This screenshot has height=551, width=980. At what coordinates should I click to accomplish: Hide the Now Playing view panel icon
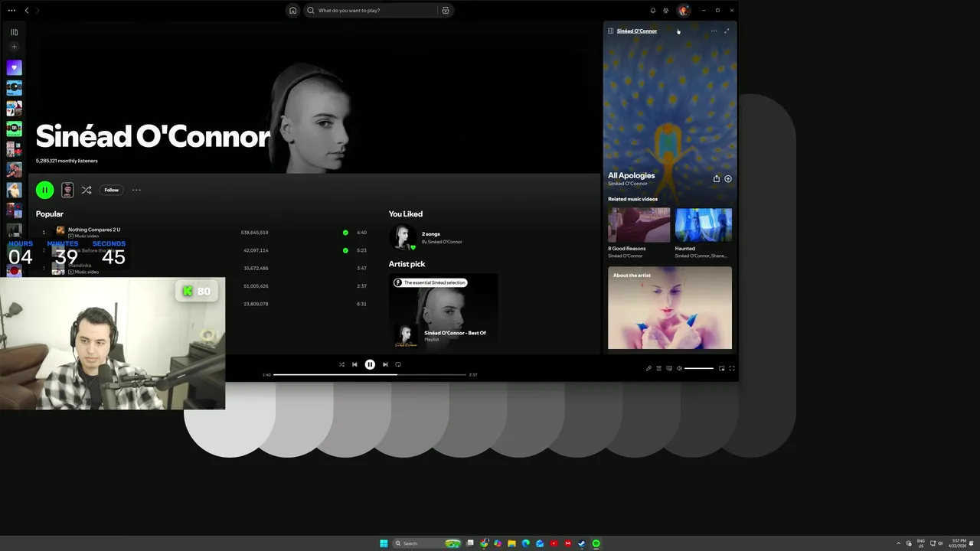tap(610, 31)
